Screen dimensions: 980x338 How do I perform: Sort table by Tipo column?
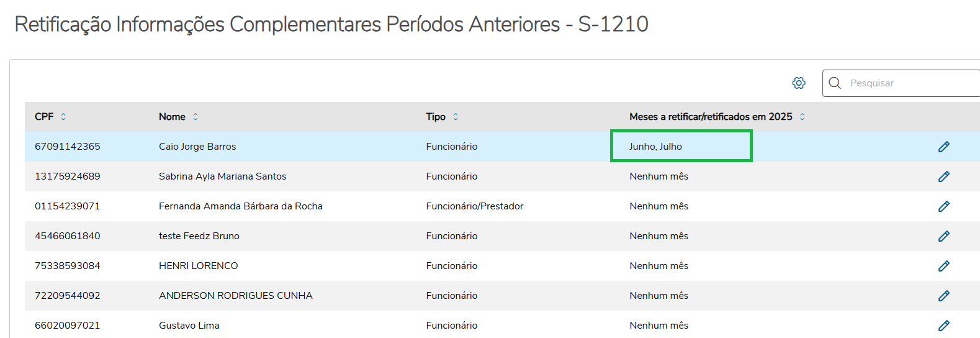[x=456, y=117]
